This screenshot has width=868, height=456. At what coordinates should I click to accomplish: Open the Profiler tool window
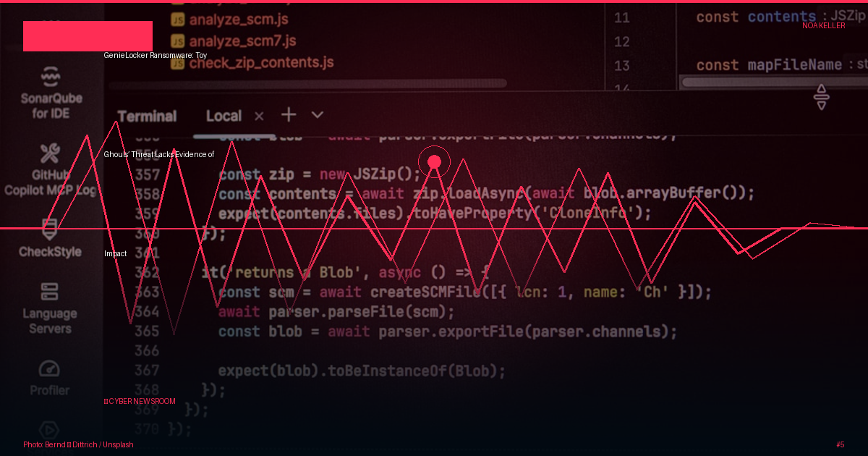50,378
